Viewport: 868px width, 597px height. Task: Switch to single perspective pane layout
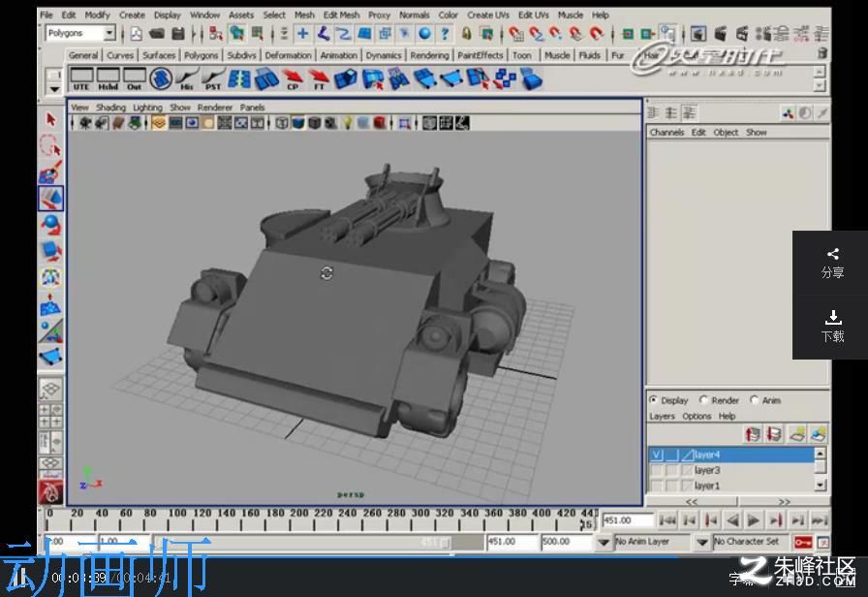tap(50, 389)
